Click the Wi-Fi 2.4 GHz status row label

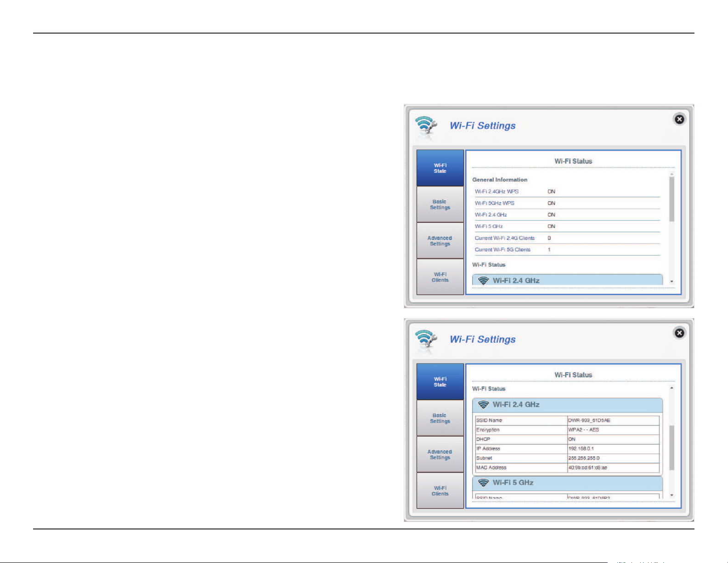[x=491, y=215]
